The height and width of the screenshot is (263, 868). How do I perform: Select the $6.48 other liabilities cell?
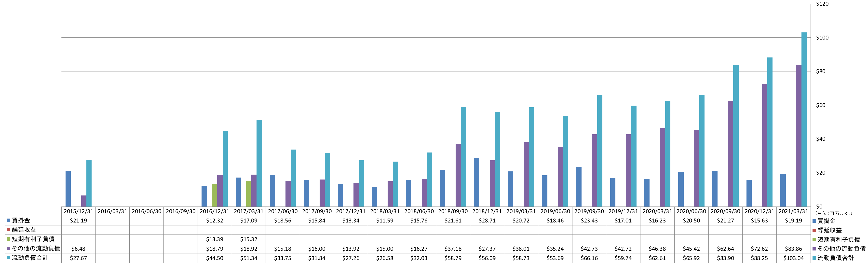click(79, 249)
